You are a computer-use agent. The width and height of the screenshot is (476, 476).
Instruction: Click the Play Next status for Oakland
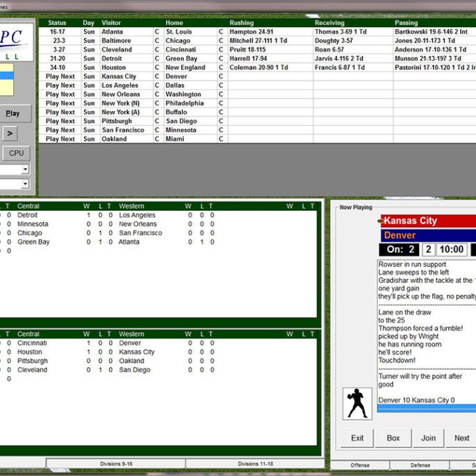[x=60, y=139]
